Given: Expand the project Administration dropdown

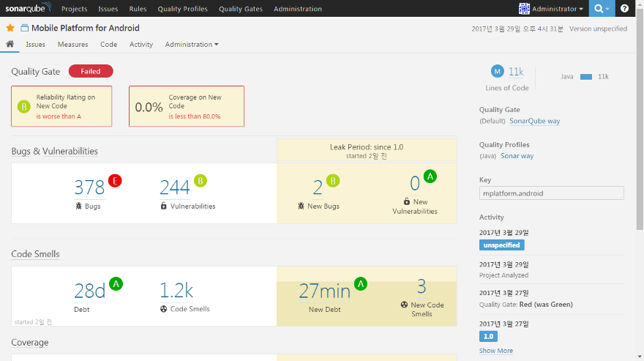Looking at the screenshot, I should [192, 45].
